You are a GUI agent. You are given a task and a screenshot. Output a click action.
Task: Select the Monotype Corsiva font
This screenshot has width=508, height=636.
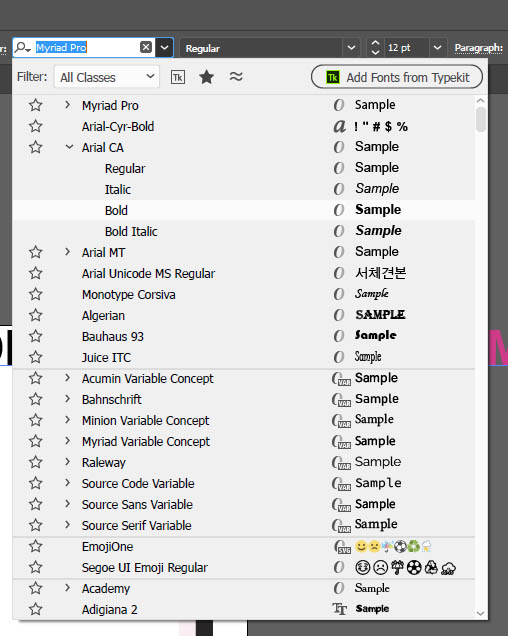[x=129, y=294]
